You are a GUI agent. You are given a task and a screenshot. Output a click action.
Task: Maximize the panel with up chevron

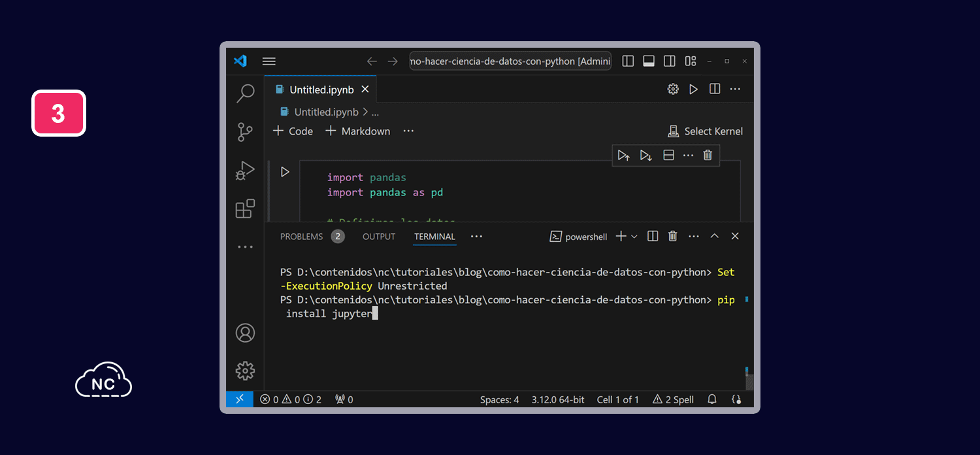(715, 237)
